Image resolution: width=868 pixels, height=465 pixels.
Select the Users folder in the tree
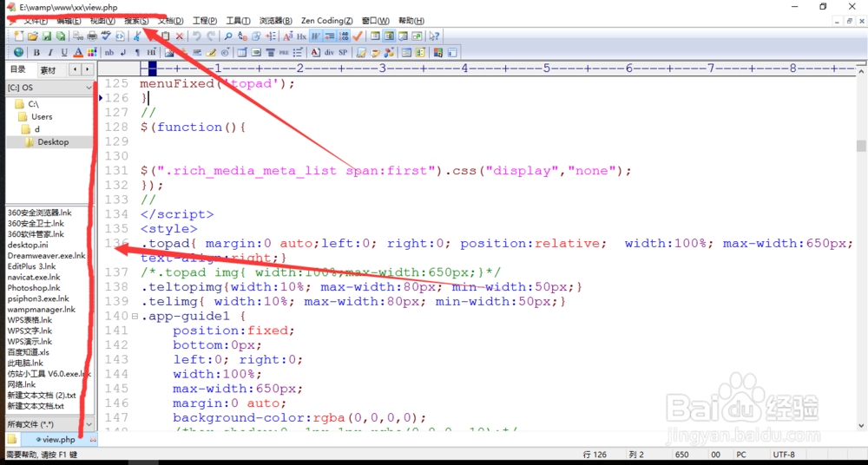click(42, 117)
